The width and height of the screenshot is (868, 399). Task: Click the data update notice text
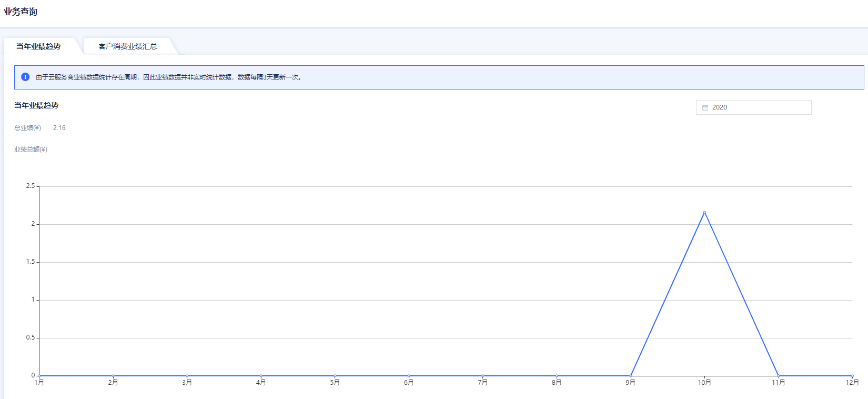168,77
